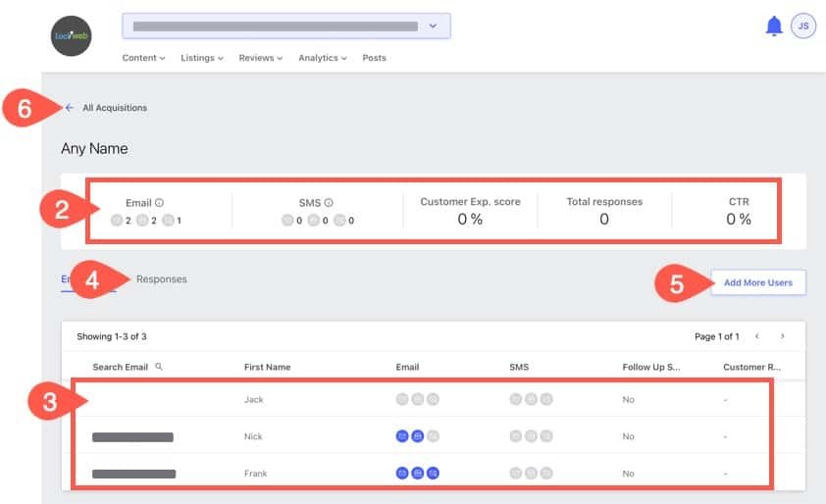826x504 pixels.
Task: Click Frank's first SMS status icon
Action: click(516, 473)
